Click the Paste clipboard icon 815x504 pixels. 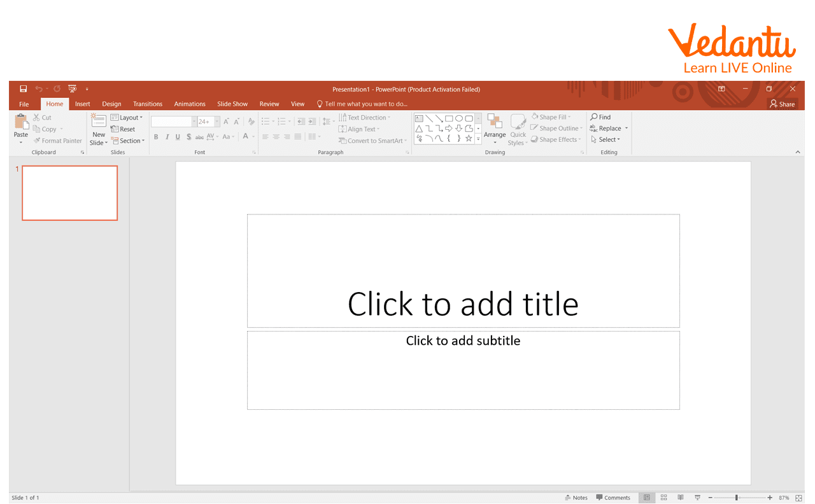click(21, 122)
